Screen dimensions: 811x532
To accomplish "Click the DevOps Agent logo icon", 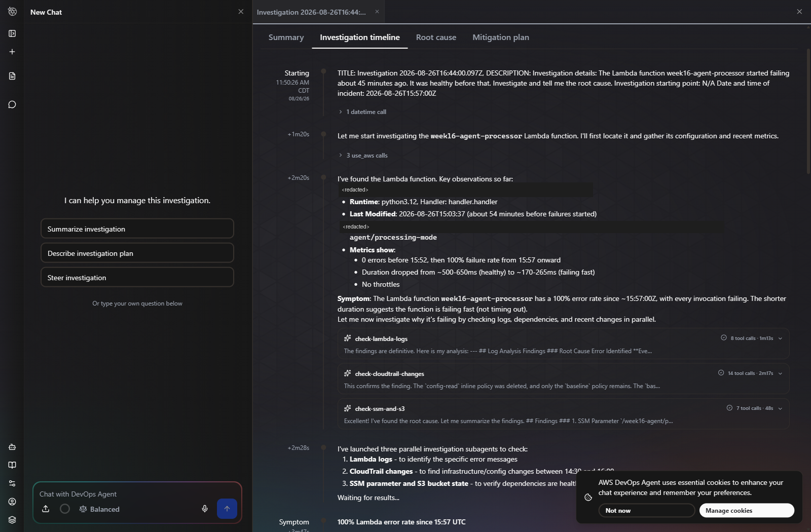I will 12,11.
